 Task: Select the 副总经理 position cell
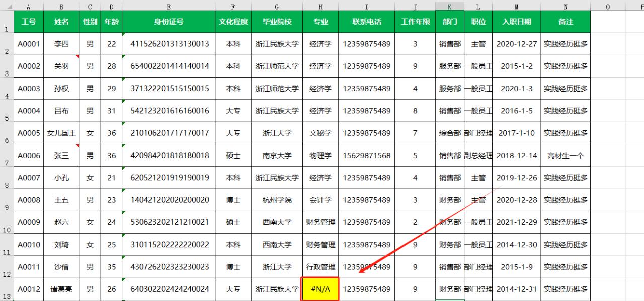[x=478, y=156]
